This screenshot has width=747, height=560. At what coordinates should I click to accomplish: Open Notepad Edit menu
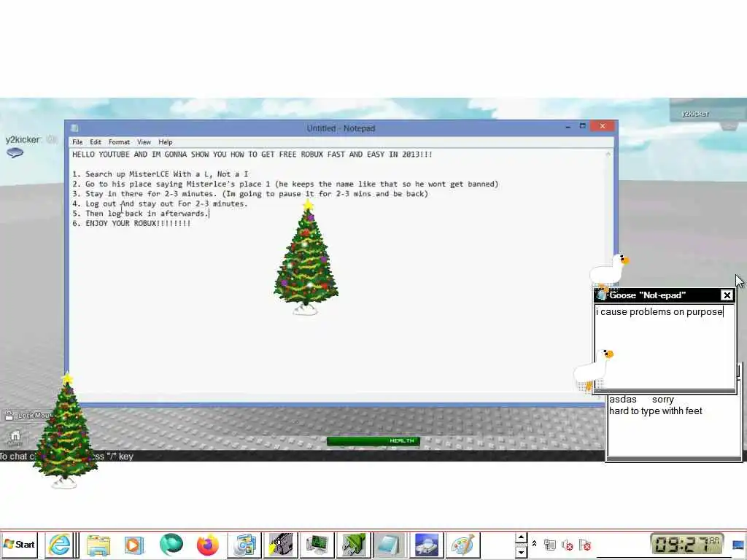96,142
